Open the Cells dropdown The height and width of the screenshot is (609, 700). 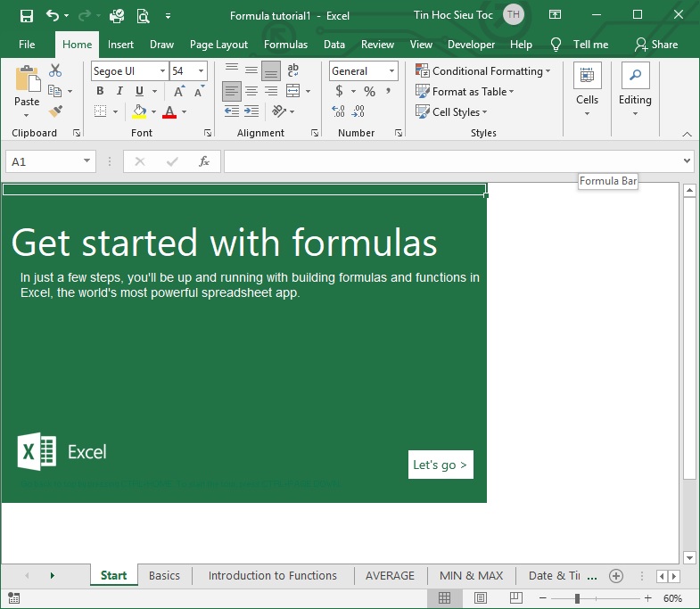pyautogui.click(x=587, y=91)
